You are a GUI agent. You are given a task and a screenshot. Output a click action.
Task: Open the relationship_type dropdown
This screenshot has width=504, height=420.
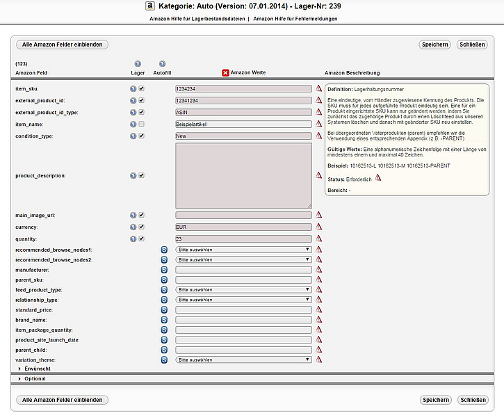pos(243,300)
